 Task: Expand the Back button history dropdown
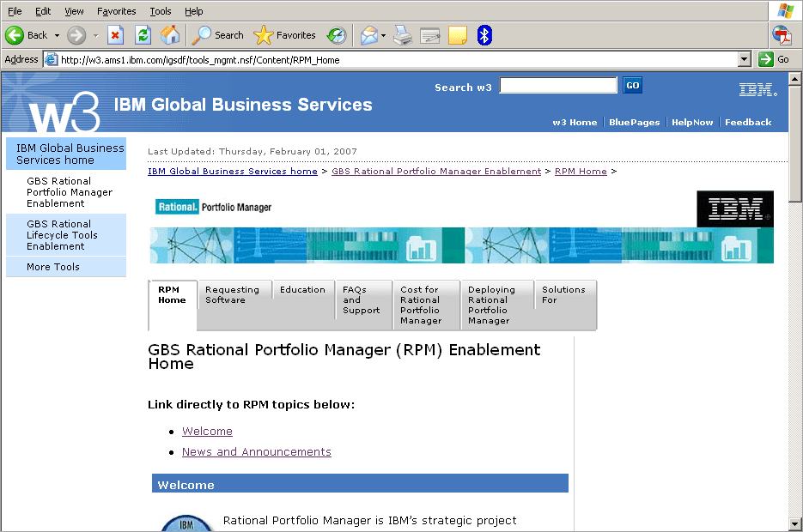[x=57, y=35]
